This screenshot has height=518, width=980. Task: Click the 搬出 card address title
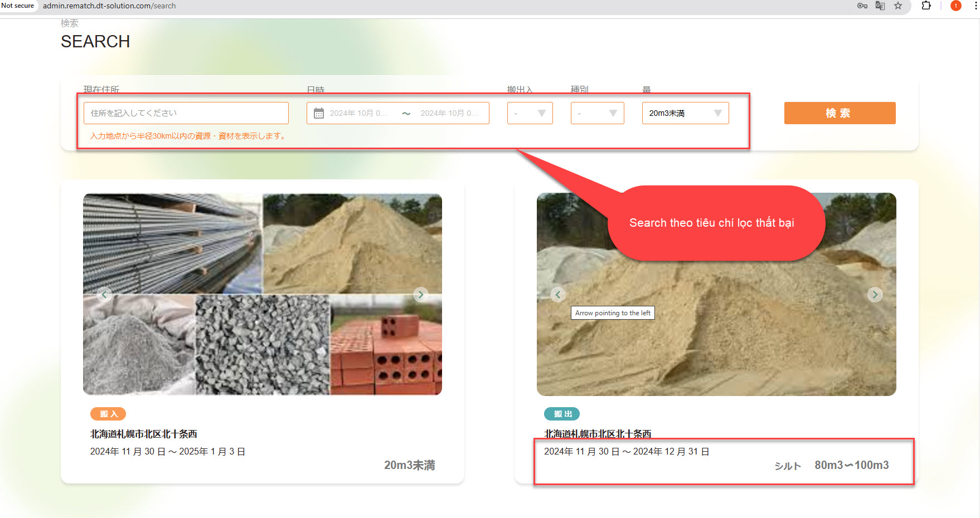598,433
